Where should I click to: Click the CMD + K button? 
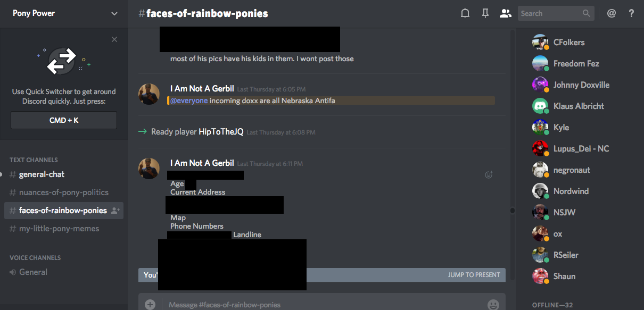[64, 120]
